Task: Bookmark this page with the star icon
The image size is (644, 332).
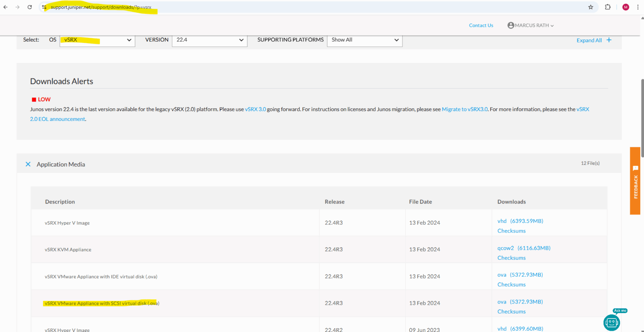Action: (590, 7)
